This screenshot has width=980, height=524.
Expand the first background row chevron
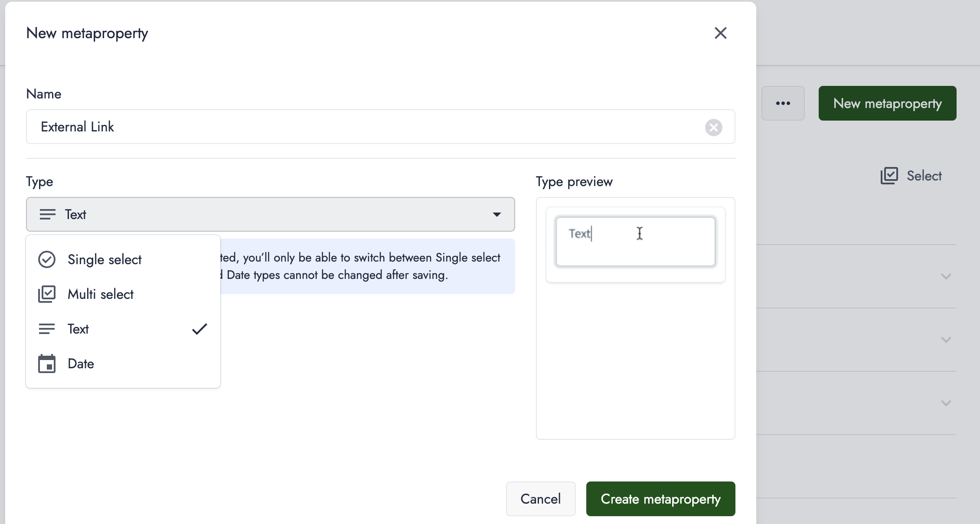[x=946, y=276]
